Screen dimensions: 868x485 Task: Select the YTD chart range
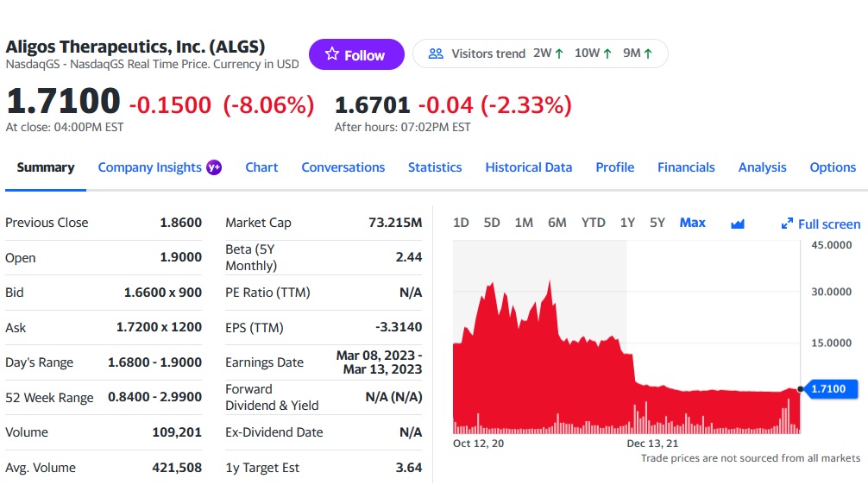click(x=593, y=223)
